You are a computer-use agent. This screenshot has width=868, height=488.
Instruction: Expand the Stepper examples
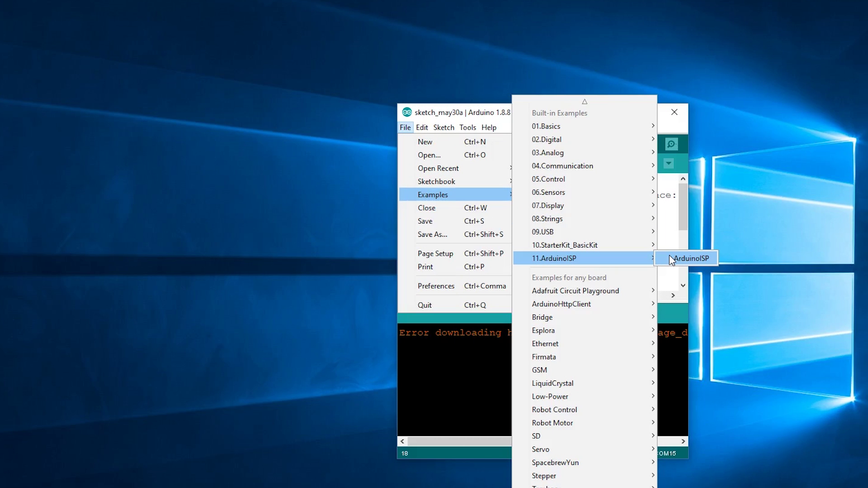pyautogui.click(x=585, y=475)
